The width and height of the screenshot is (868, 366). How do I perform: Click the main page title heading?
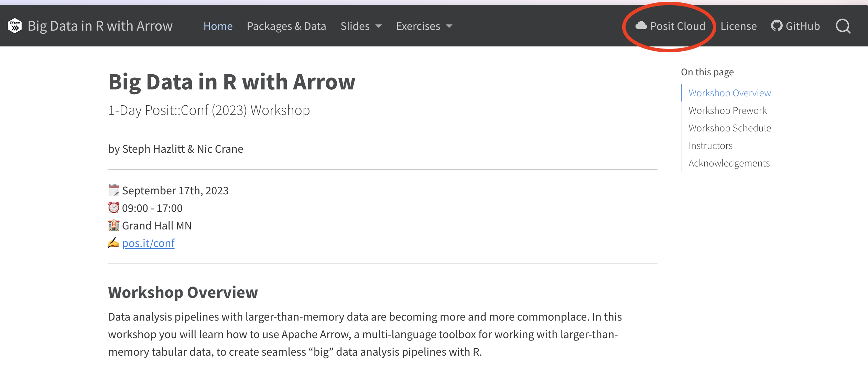232,82
